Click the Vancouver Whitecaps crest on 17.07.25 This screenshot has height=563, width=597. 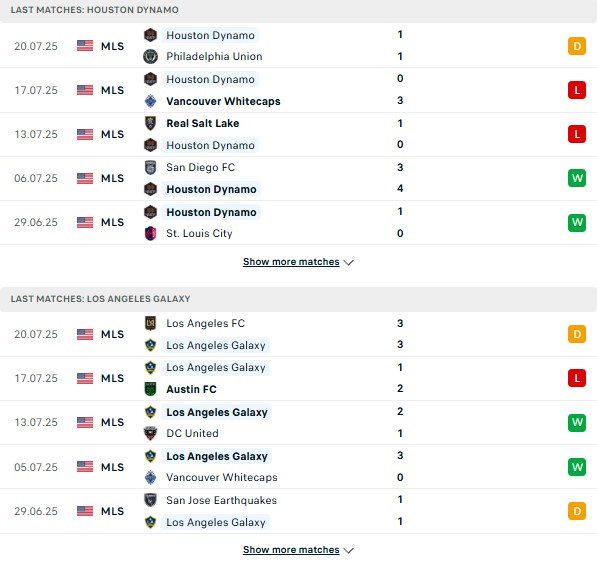(x=150, y=101)
